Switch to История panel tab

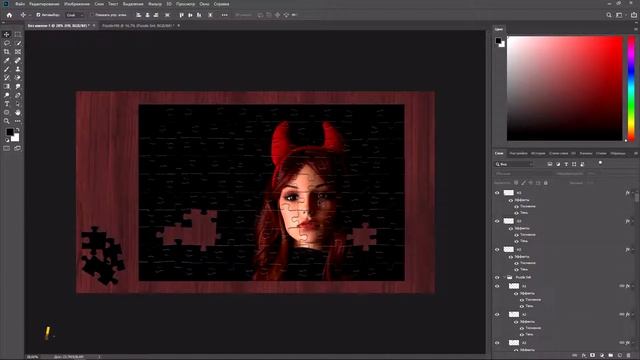538,153
